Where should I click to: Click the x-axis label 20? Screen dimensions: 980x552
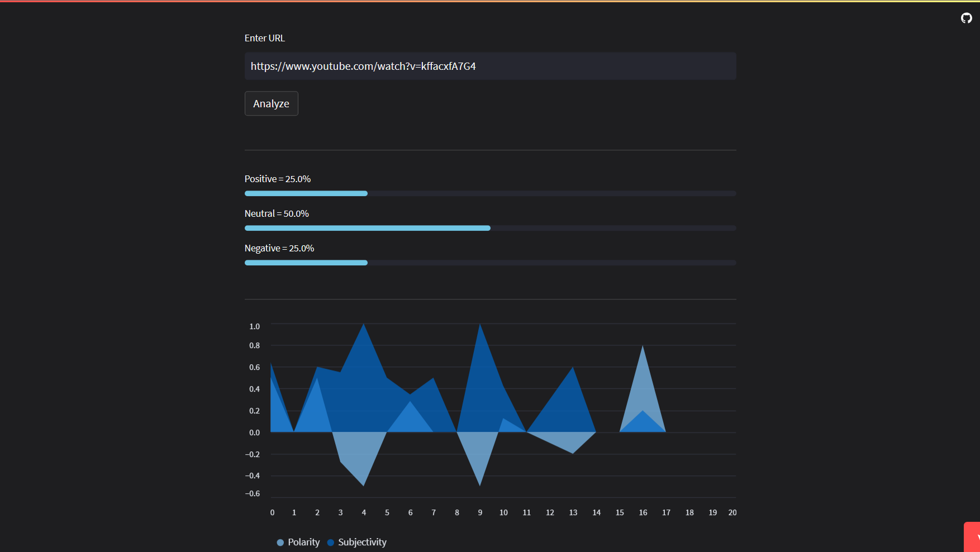click(x=732, y=512)
